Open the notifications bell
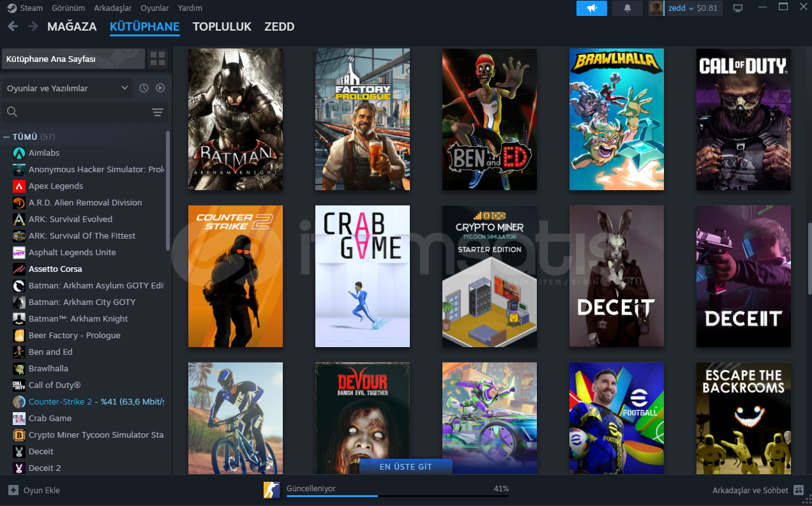This screenshot has height=506, width=812. click(628, 8)
